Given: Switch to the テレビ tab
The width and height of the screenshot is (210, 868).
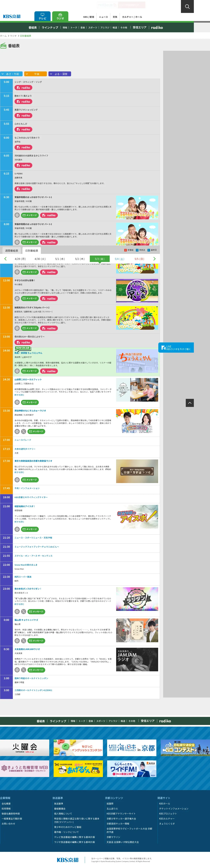Looking at the screenshot, I should click(42, 16).
